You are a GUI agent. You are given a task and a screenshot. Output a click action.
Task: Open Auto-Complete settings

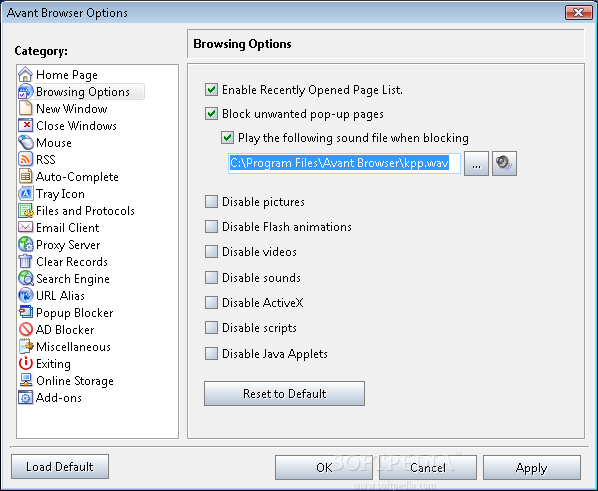pos(77,177)
